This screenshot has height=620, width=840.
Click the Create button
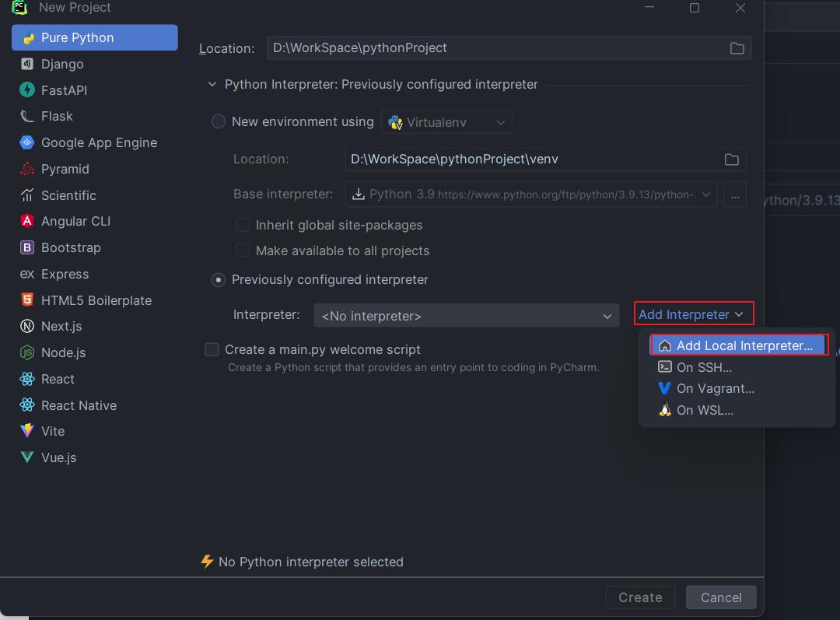tap(640, 597)
